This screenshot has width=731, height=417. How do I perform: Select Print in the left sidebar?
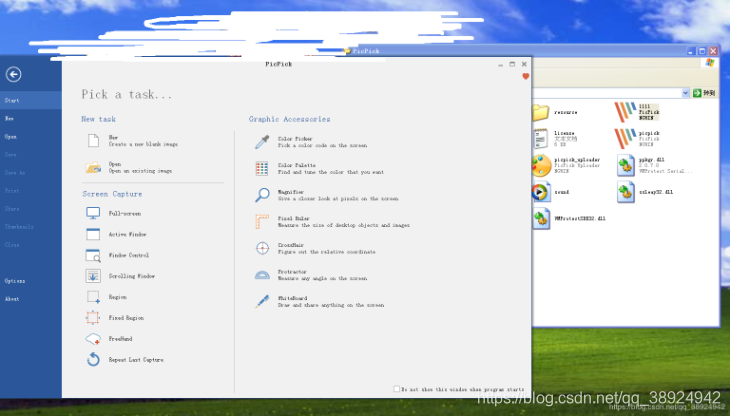[31, 191]
